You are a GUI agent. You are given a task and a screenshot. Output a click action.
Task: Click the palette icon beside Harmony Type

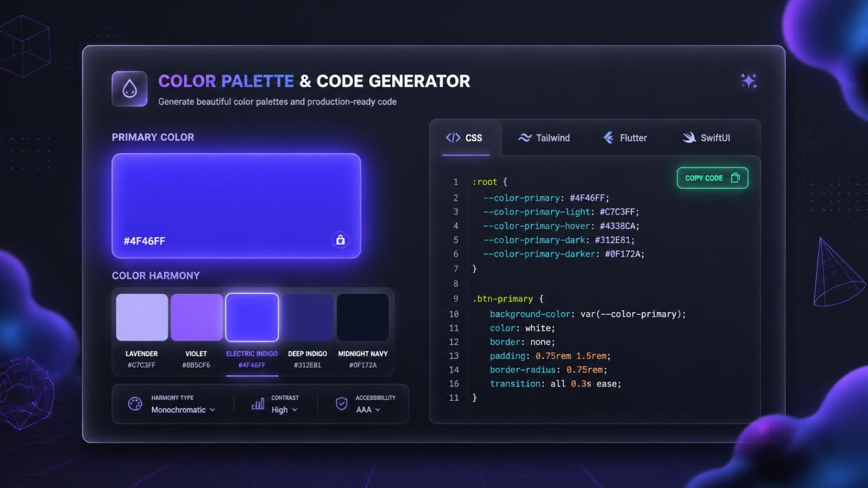point(135,404)
